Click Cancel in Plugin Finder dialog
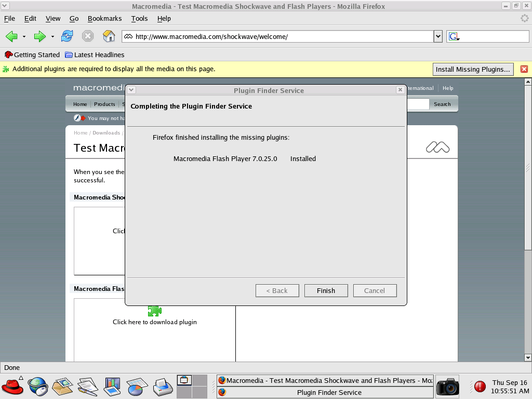 (x=375, y=290)
